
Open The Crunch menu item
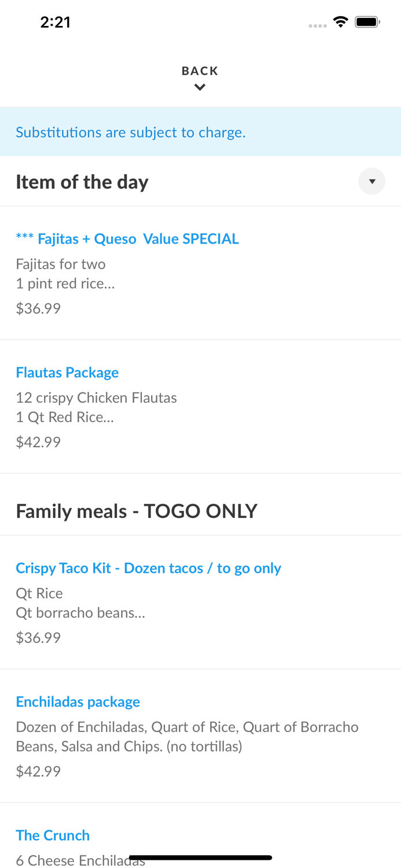pos(53,835)
